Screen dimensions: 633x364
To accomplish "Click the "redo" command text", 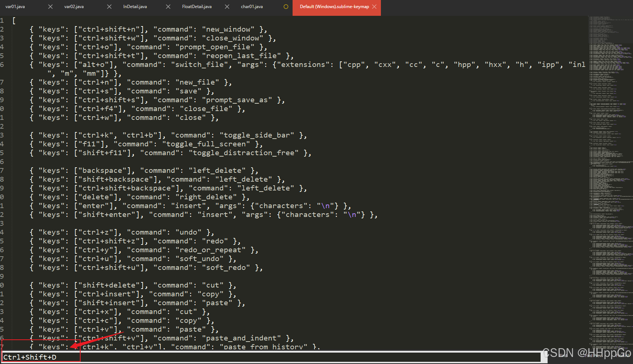I will click(x=215, y=241).
